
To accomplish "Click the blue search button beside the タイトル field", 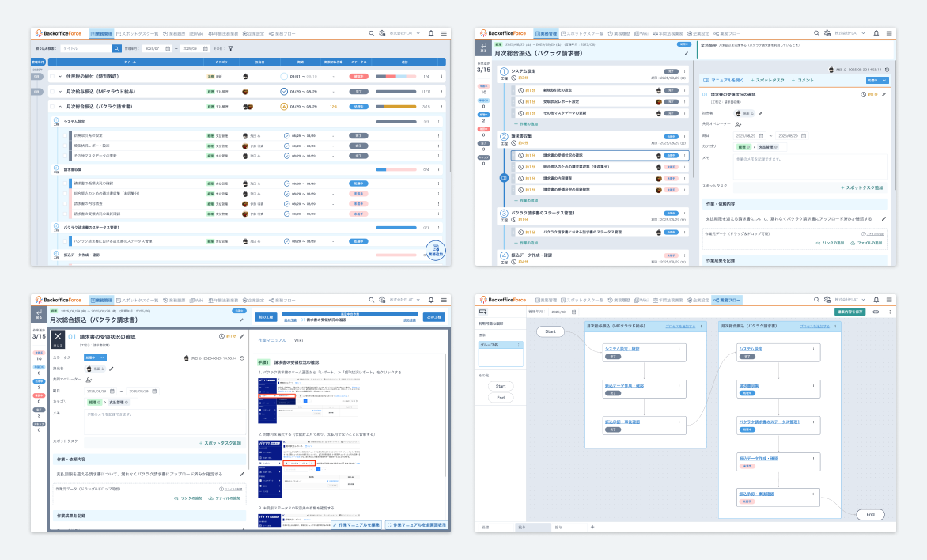I will [116, 48].
